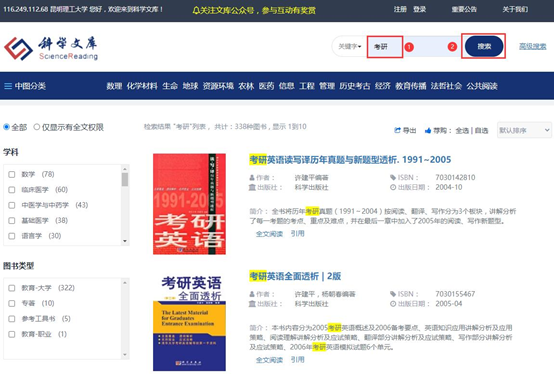
Task: Select the 全部 radio button
Action: pyautogui.click(x=6, y=127)
